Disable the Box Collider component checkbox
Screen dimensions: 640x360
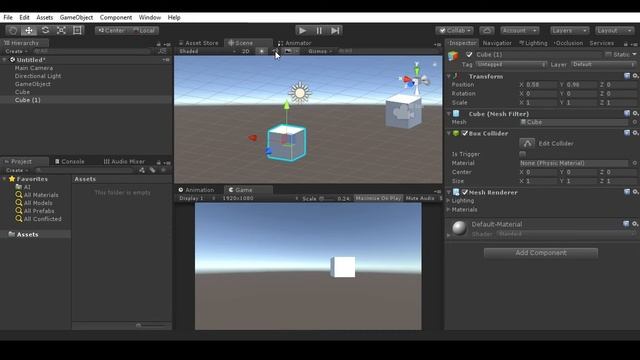(464, 133)
